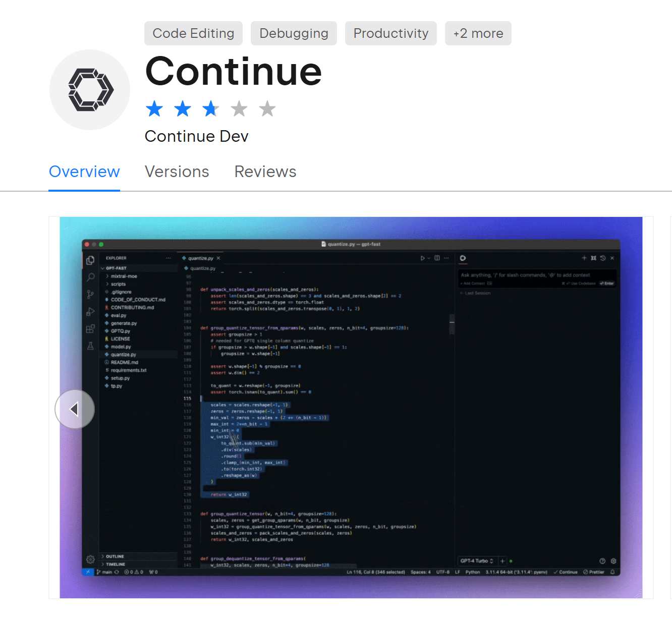Click the Continue plugin hexagon logo
Screen dimensions: 672x621
[90, 90]
